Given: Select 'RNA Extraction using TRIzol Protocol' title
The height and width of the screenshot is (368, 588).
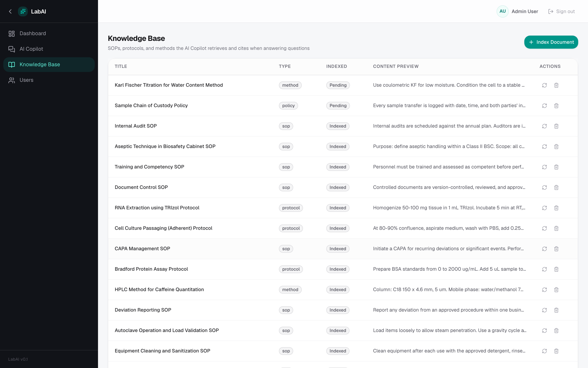Looking at the screenshot, I should pyautogui.click(x=157, y=208).
